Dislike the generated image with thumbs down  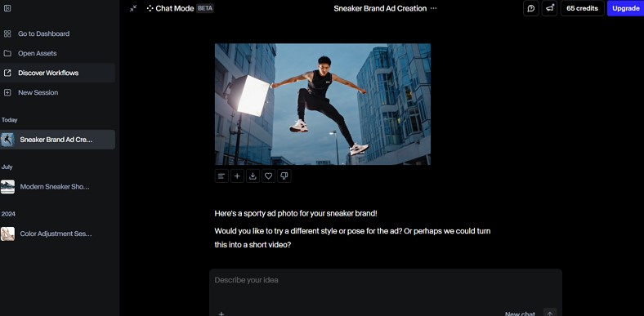tap(284, 176)
